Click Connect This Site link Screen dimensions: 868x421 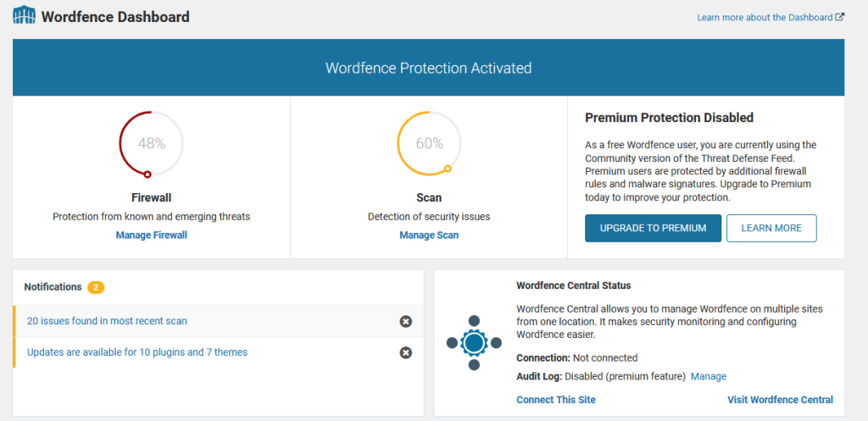(556, 400)
